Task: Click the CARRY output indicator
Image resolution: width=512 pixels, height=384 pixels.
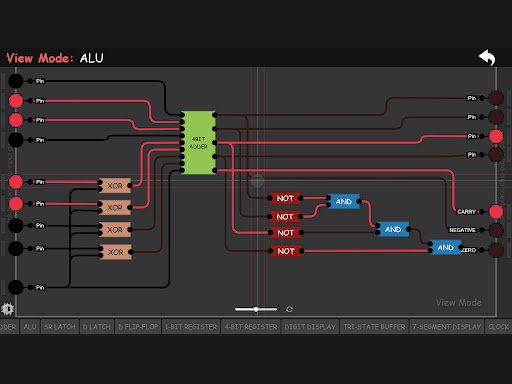Action: 496,211
